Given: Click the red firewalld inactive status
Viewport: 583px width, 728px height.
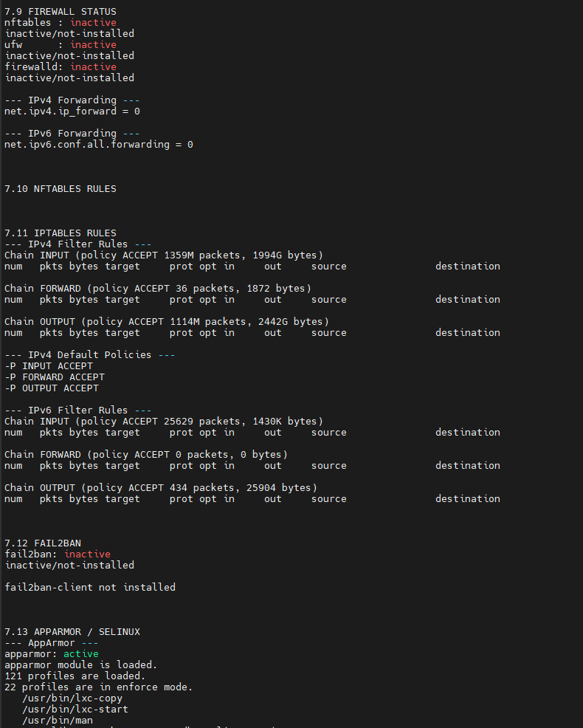Looking at the screenshot, I should point(93,67).
